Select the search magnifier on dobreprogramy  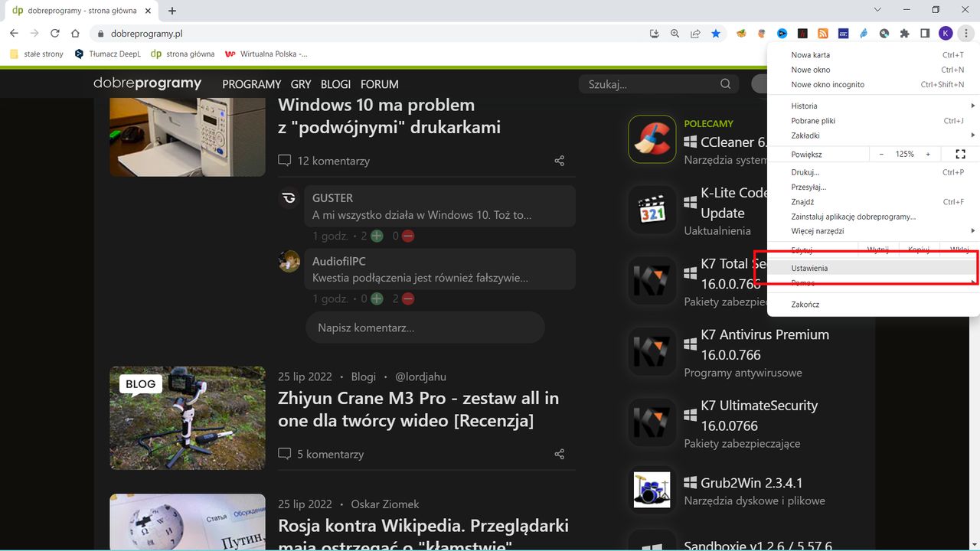click(x=724, y=83)
